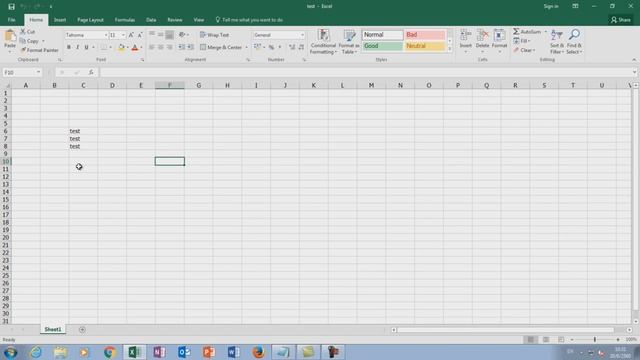Screen dimensions: 640x360
Task: Click the Decrease Decimal icon
Action: tap(301, 47)
